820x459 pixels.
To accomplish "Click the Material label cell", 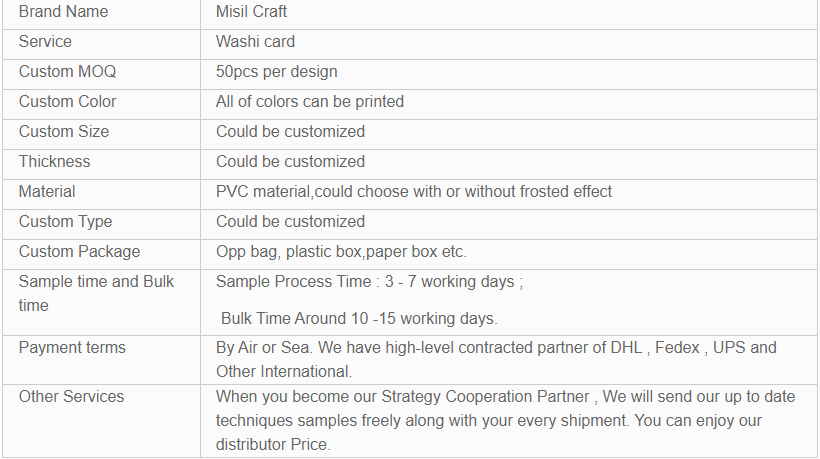I will tap(101, 194).
